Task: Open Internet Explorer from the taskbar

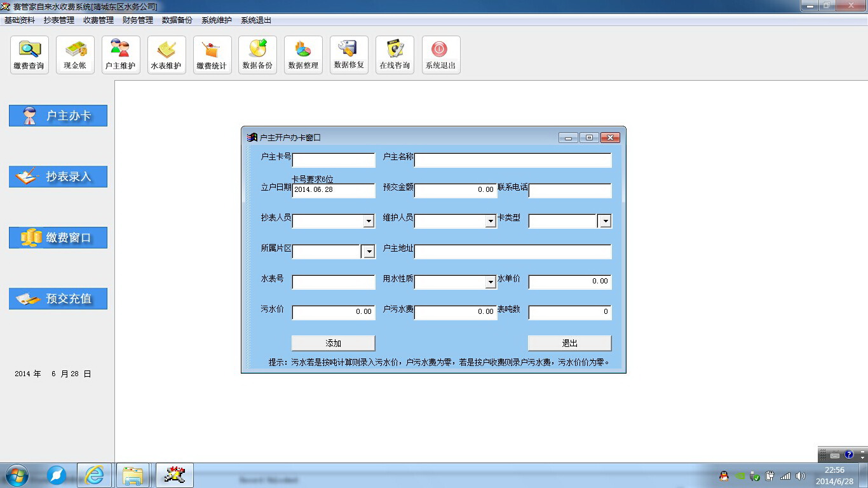Action: (x=94, y=475)
